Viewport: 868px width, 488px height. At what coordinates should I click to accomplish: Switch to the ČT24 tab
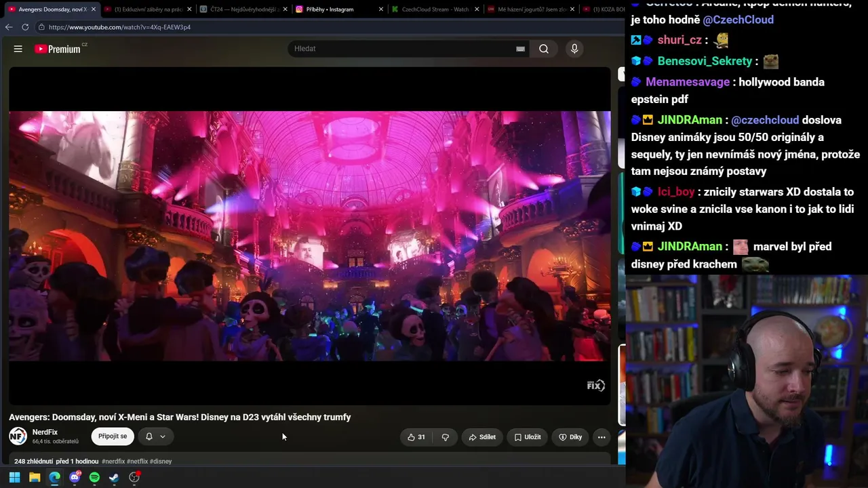(x=243, y=9)
